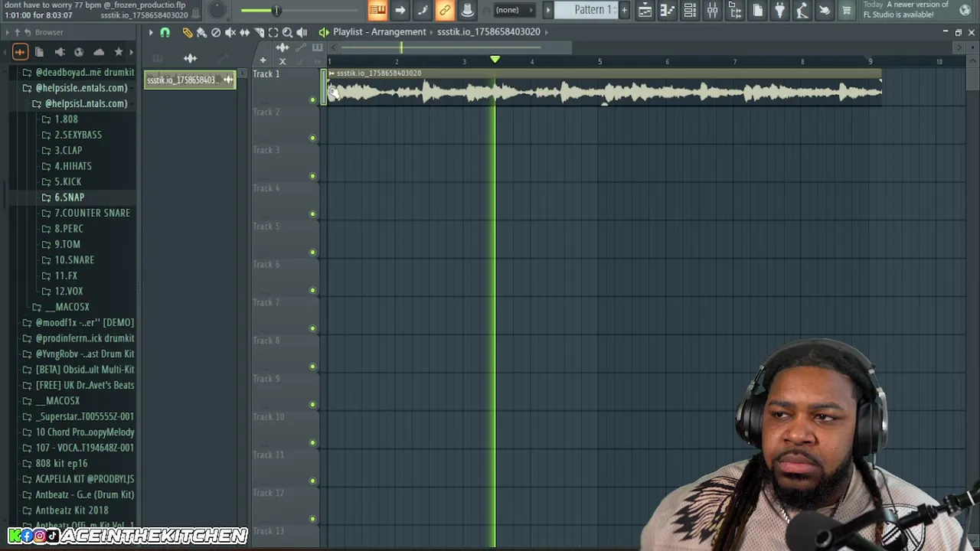Select the Zoom magnifier tool
This screenshot has height=551, width=980.
click(x=288, y=32)
